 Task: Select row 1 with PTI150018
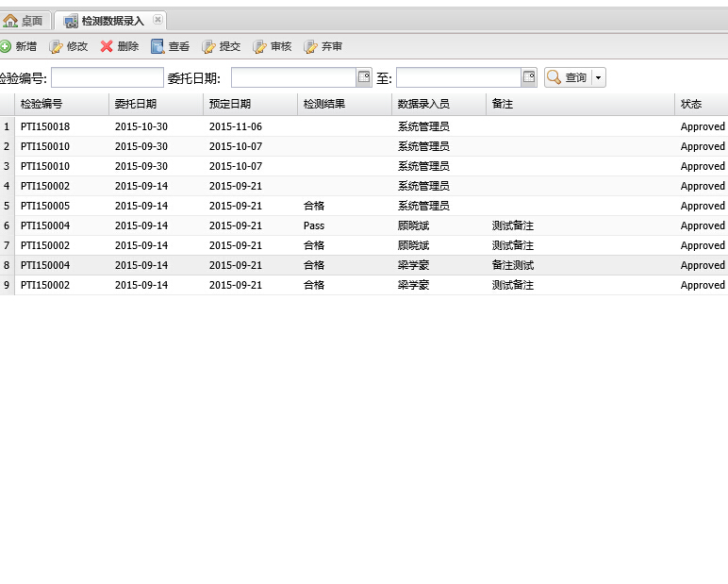[45, 126]
